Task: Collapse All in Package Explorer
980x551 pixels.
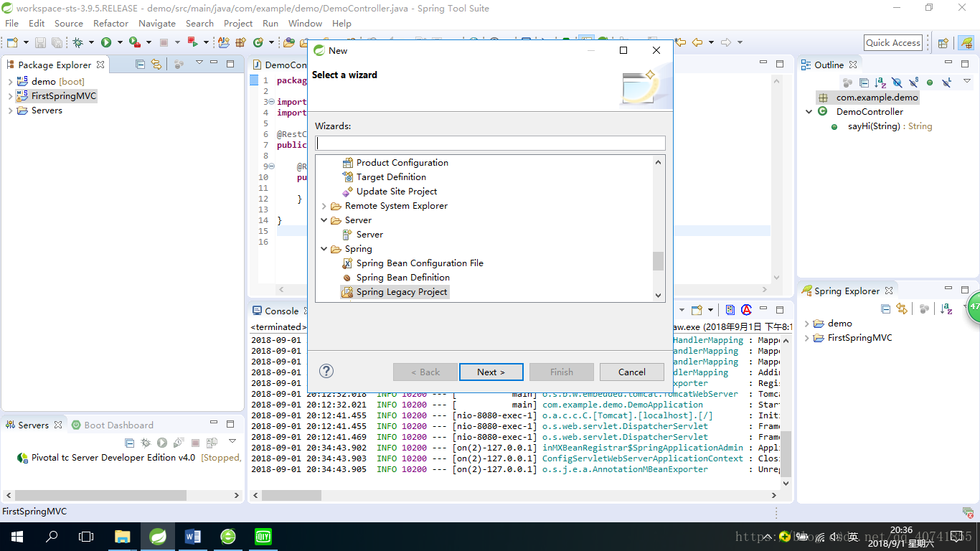Action: click(141, 64)
